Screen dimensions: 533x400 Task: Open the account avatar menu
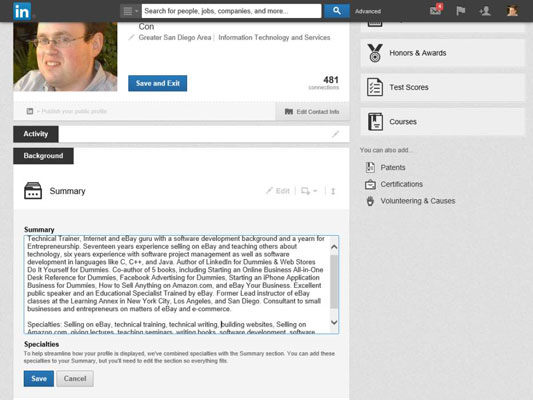point(512,11)
